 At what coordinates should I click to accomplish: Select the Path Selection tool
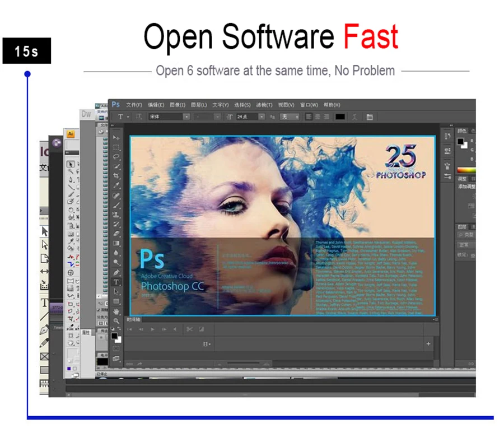click(x=116, y=292)
